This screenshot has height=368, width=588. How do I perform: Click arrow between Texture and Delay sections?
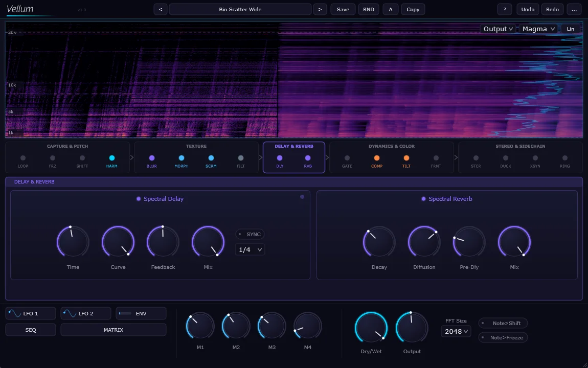pos(261,157)
